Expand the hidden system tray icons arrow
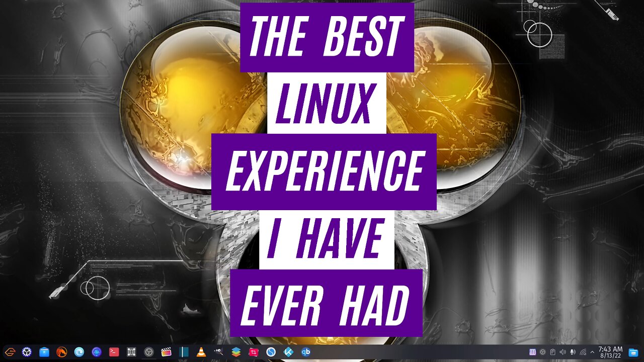Image resolution: width=644 pixels, height=362 pixels. pos(592,352)
